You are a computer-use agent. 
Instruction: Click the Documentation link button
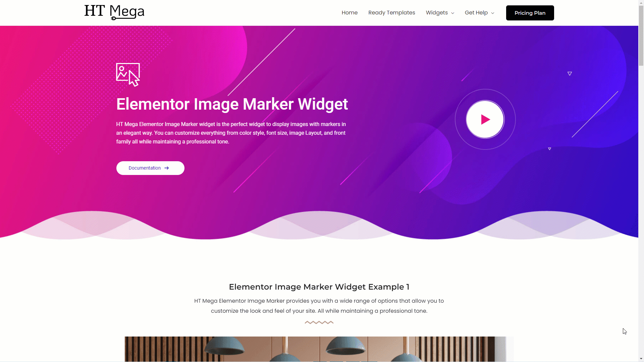pos(150,168)
